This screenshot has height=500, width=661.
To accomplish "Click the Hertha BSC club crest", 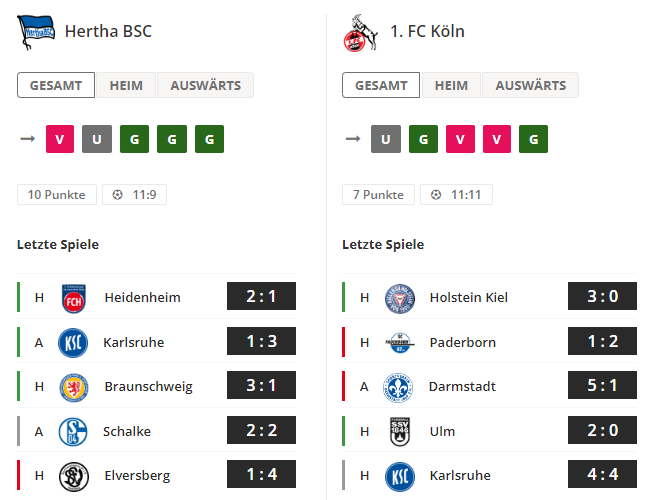I will point(36,32).
